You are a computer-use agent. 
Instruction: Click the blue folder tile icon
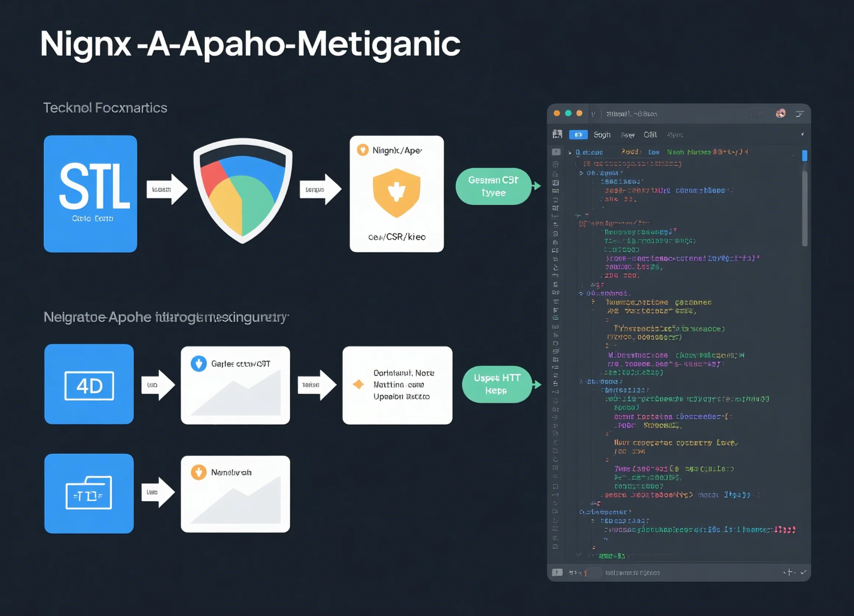tap(89, 493)
